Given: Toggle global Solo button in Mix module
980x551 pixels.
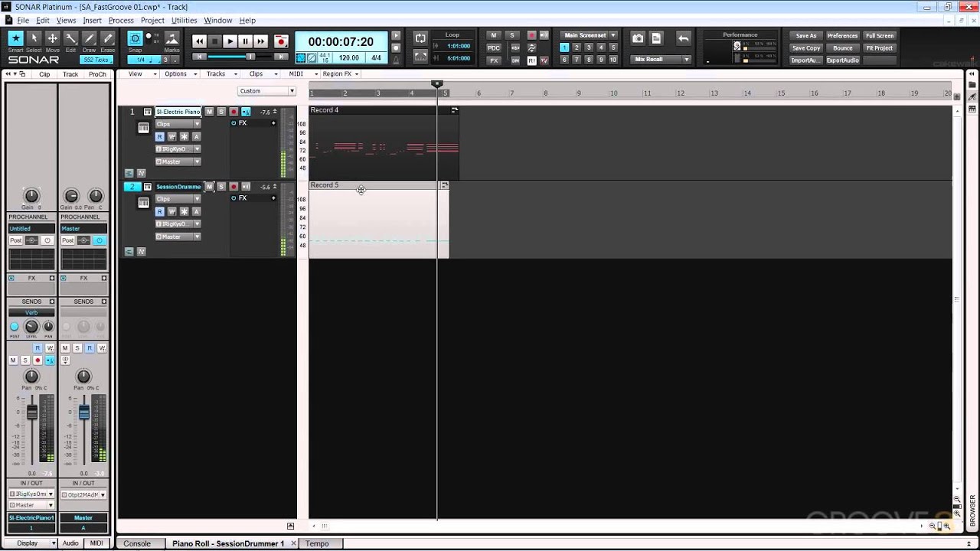Looking at the screenshot, I should tap(512, 35).
